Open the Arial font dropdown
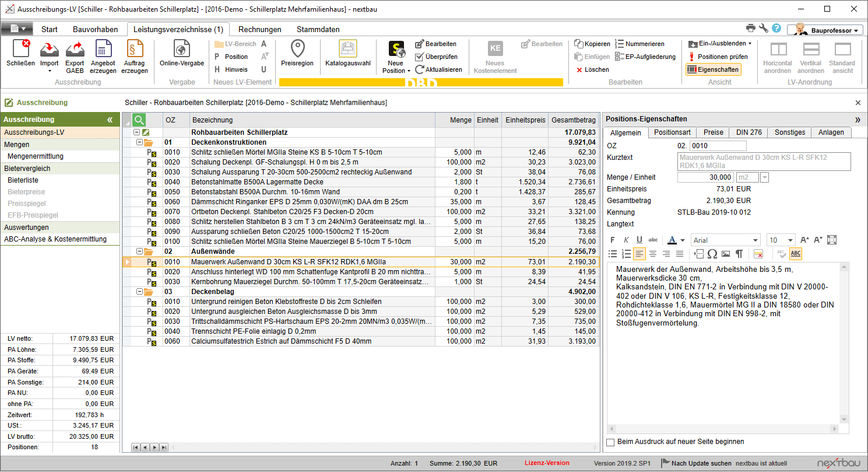The image size is (868, 472). pyautogui.click(x=755, y=240)
